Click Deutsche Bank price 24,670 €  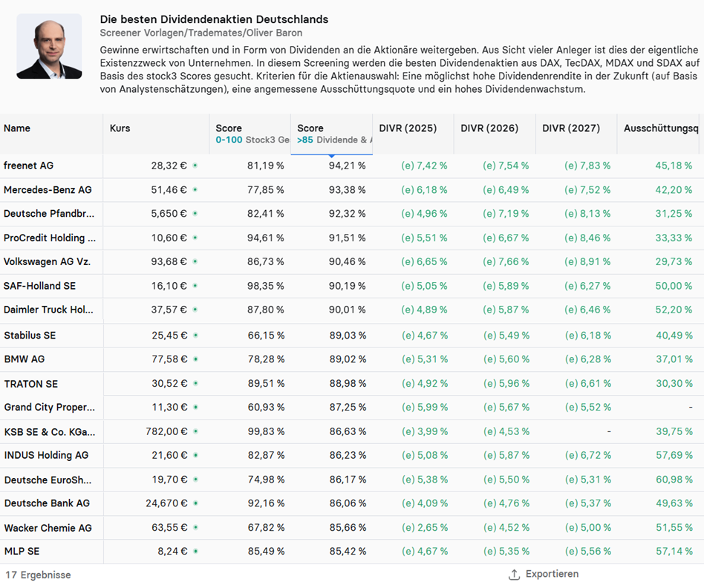point(166,503)
